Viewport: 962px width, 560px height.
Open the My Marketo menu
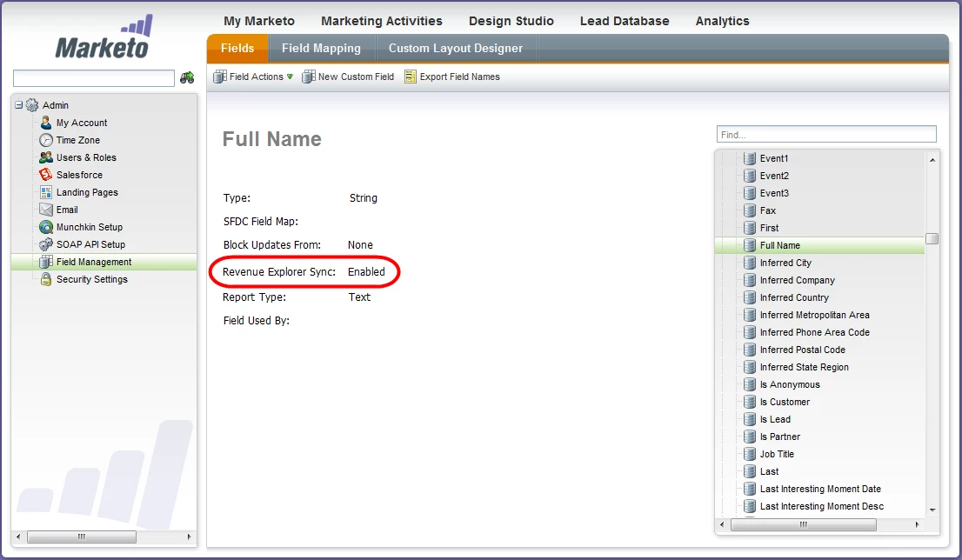259,21
